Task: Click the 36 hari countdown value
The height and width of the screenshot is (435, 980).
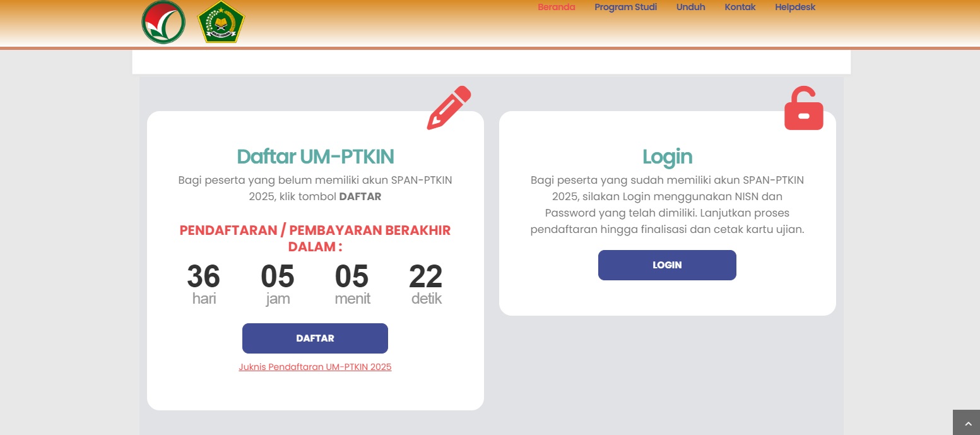Action: click(x=204, y=277)
